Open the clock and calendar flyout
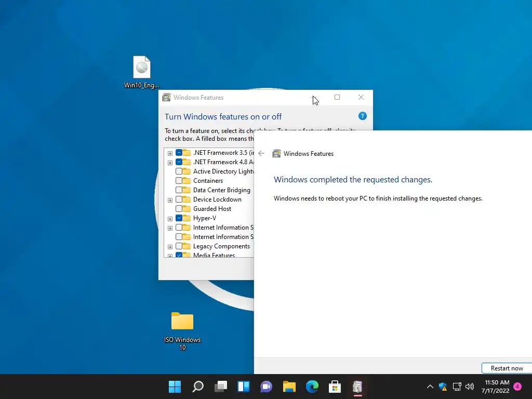Viewport: 532px width, 399px height. (495, 387)
